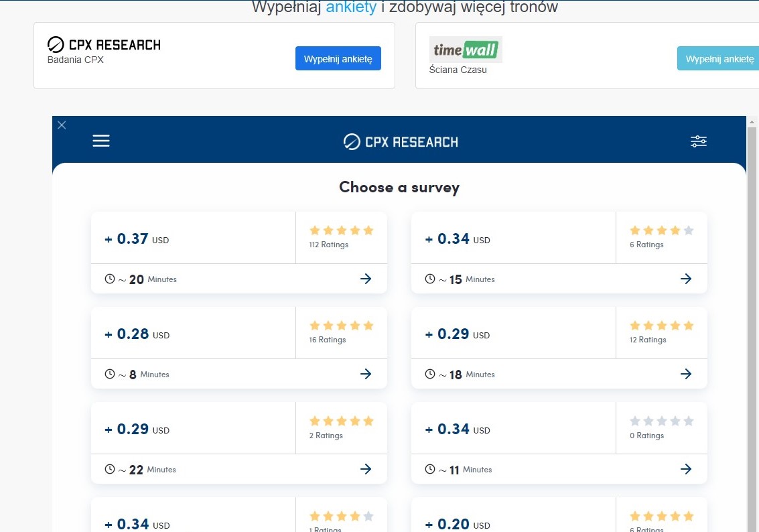Screen dimensions: 759x532
Task: Click the CPX Research logo in header
Action: (401, 142)
